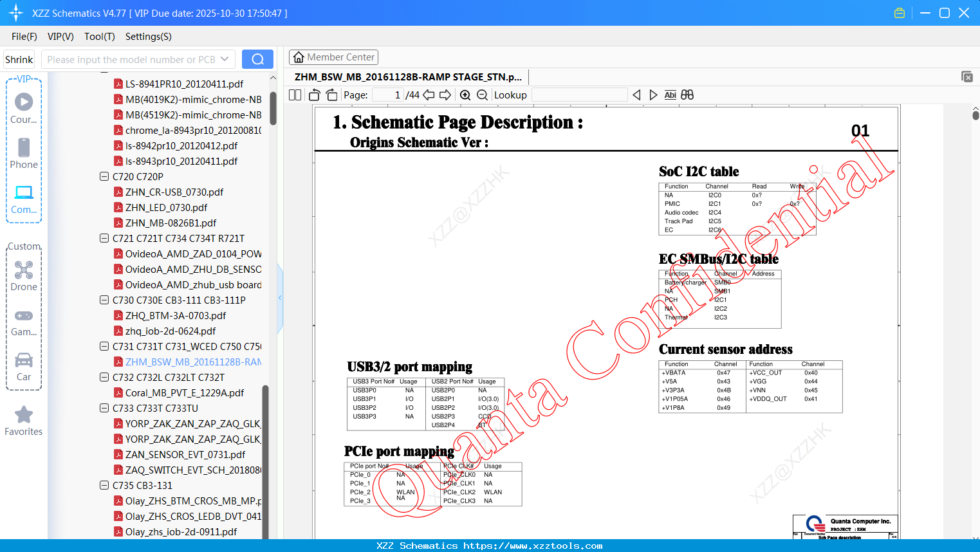Open the Phone schematics category
Viewport: 980px width, 552px height.
(x=24, y=153)
